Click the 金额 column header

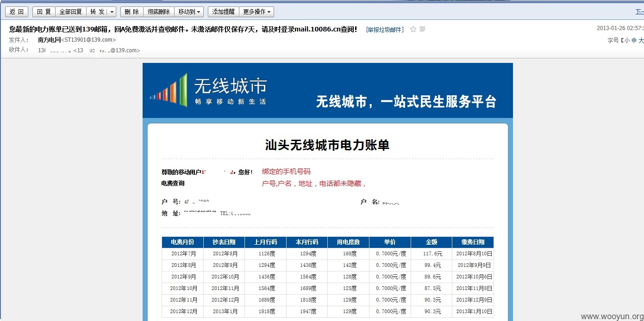pos(431,242)
